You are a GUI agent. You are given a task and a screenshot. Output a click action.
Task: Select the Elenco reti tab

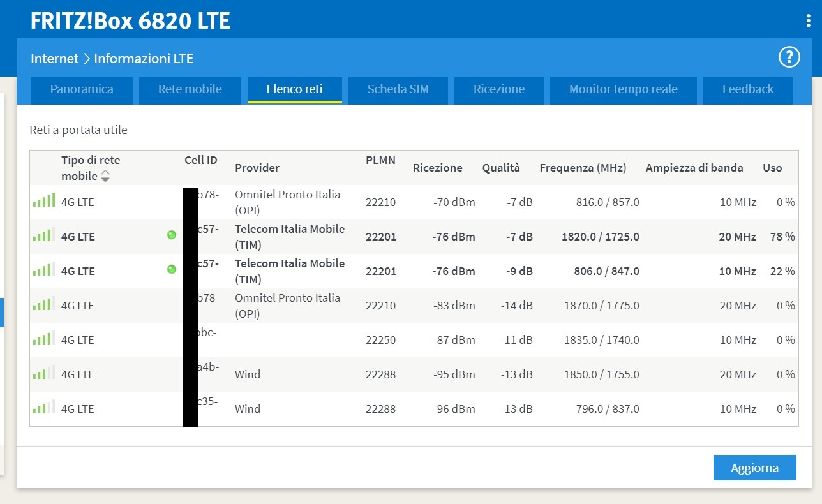295,90
